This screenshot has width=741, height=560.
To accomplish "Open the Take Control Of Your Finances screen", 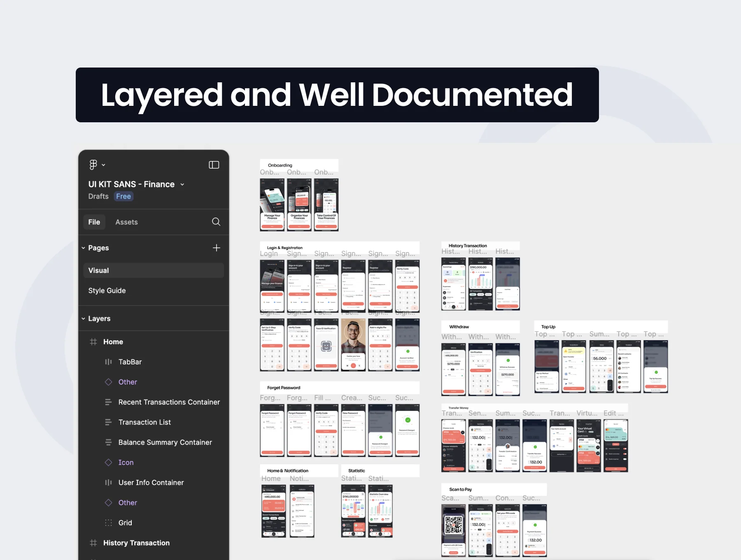I will coord(326,205).
